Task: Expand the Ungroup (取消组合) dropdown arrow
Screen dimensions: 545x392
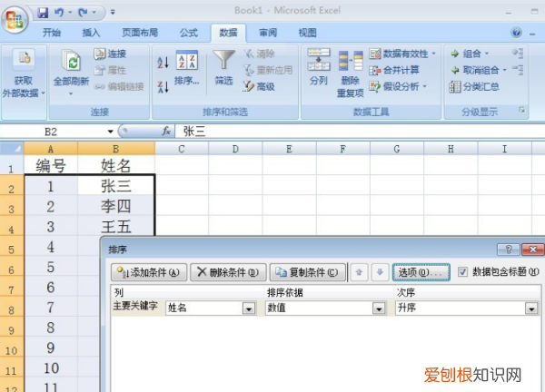Action: coord(505,70)
